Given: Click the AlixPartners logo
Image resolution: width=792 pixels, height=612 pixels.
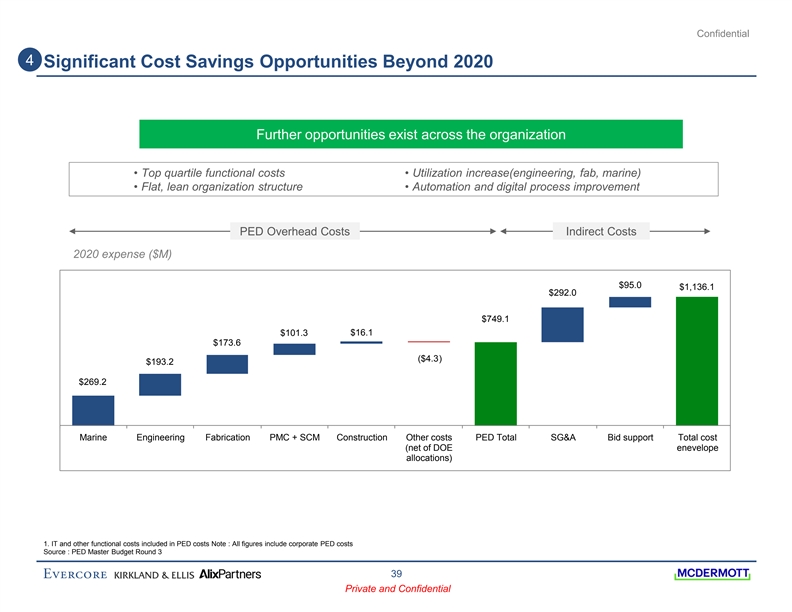Looking at the screenshot, I should pyautogui.click(x=231, y=575).
